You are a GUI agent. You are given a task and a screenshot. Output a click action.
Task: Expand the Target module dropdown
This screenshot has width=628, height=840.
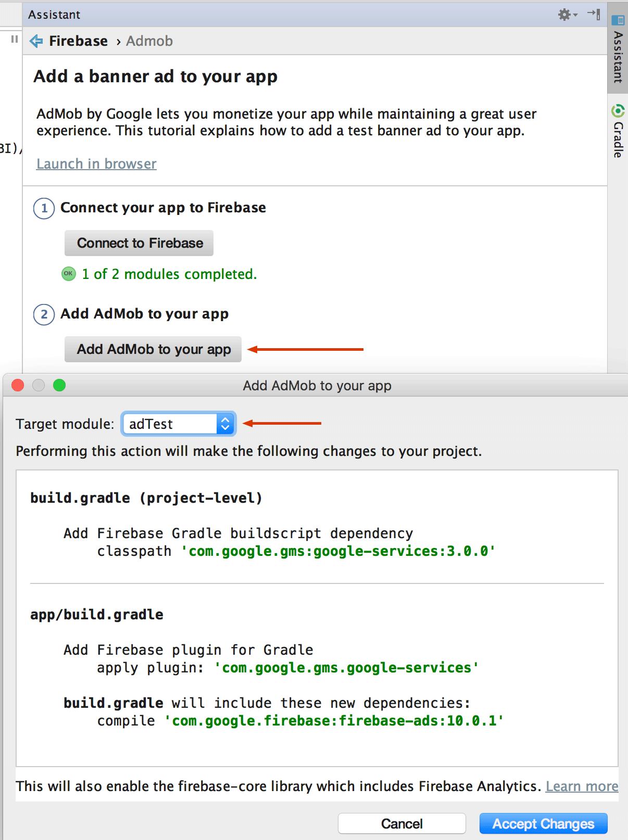225,424
